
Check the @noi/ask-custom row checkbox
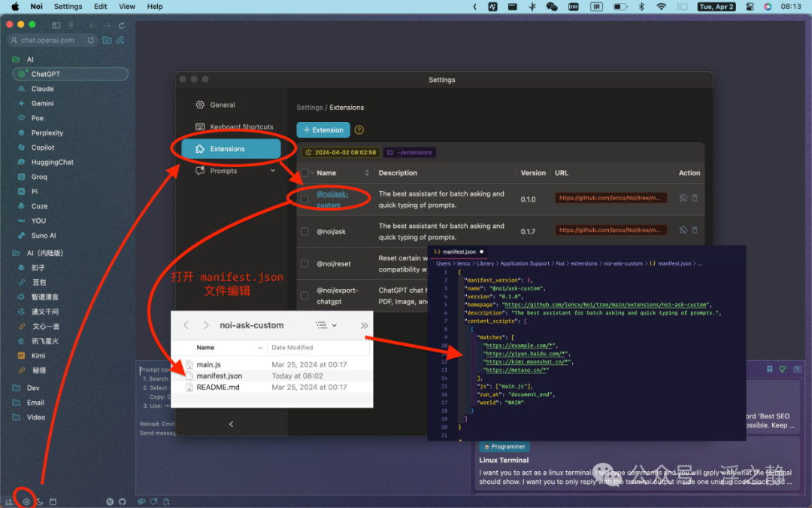click(304, 199)
